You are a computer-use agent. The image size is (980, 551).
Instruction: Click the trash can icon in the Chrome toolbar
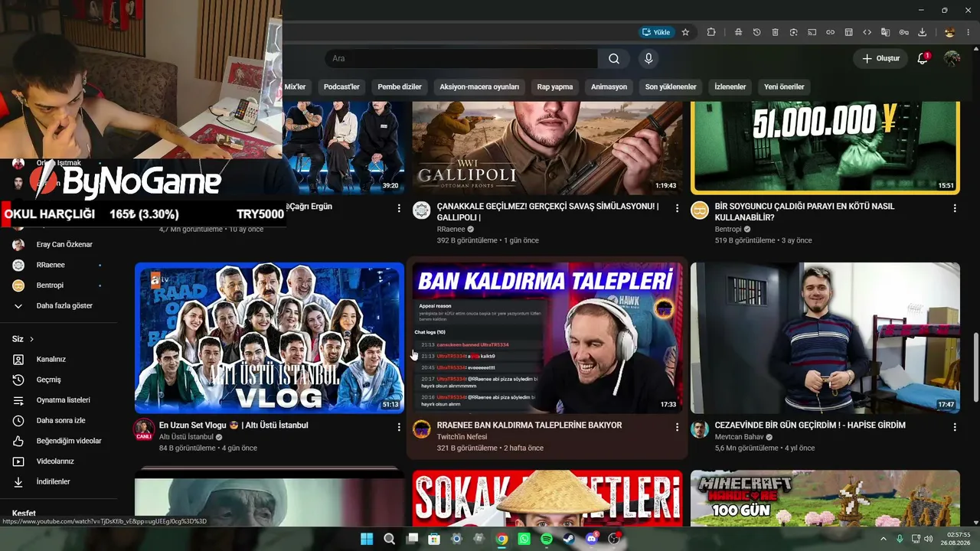point(775,32)
